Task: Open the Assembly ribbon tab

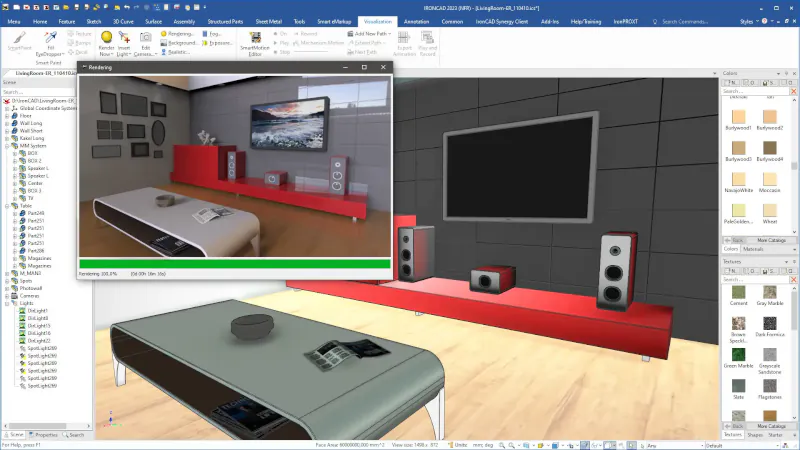Action: 183,20
